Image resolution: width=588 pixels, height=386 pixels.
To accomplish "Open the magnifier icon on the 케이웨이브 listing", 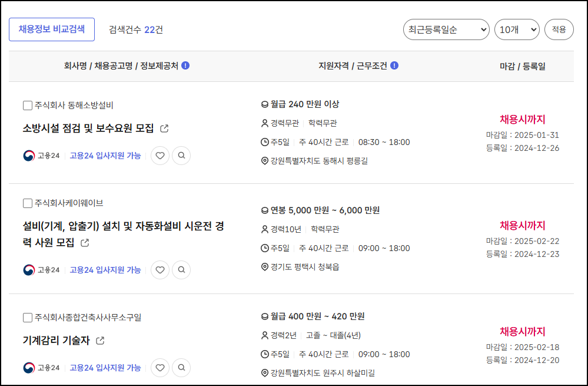I will [x=182, y=269].
